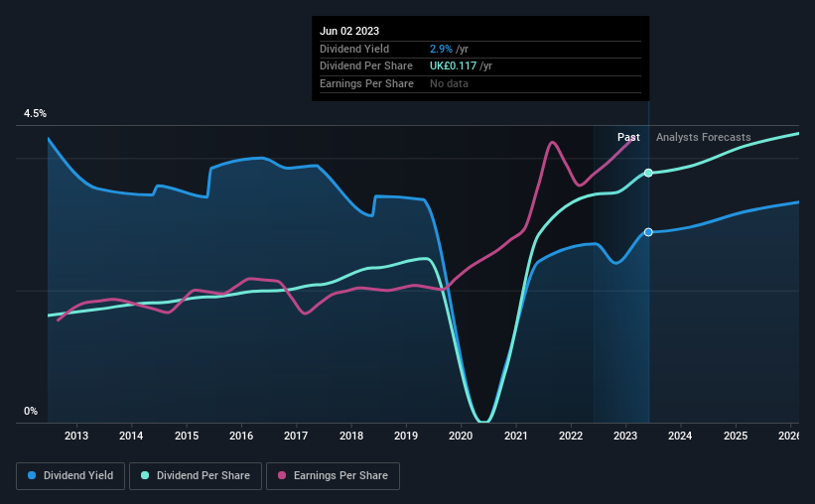This screenshot has height=504, width=815.
Task: Click the 2023 x-axis label
Action: click(x=625, y=436)
